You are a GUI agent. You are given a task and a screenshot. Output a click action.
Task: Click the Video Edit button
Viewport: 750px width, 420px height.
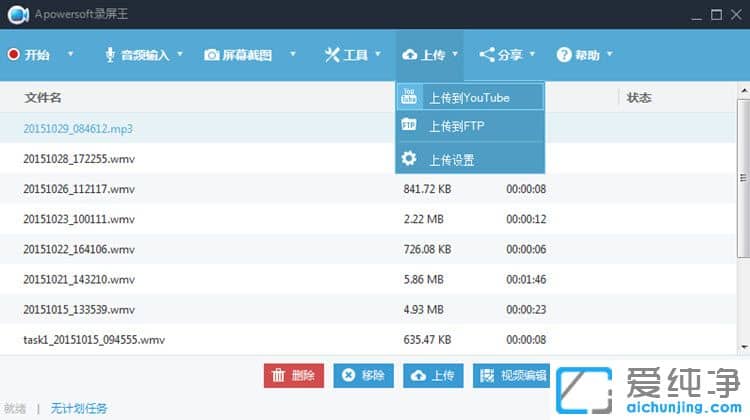pyautogui.click(x=511, y=375)
